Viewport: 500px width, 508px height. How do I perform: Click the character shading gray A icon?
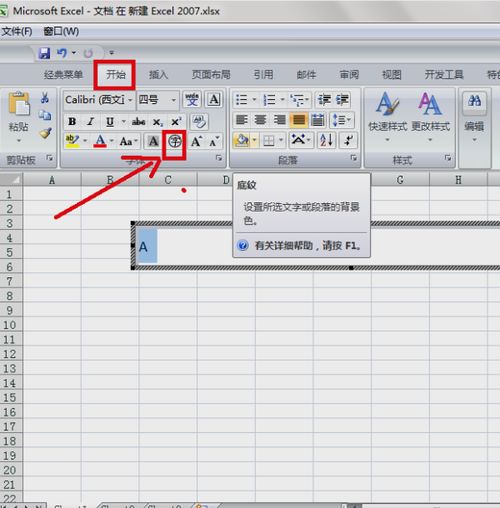click(153, 142)
